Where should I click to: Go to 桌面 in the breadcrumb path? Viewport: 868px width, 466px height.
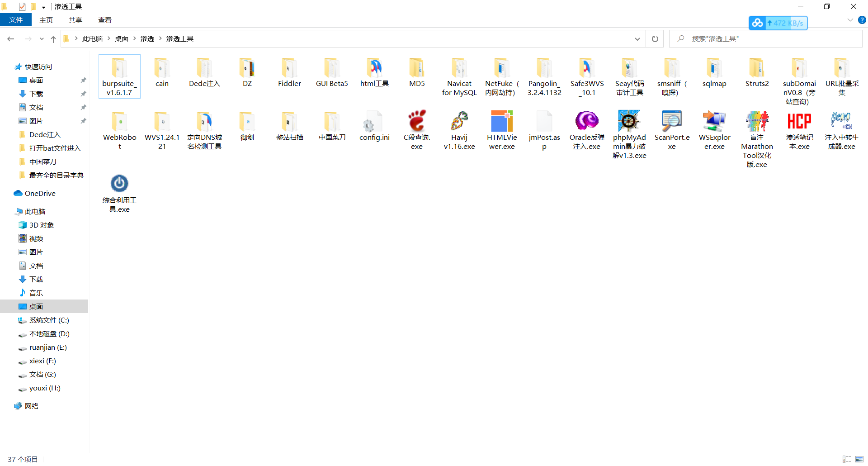(121, 39)
